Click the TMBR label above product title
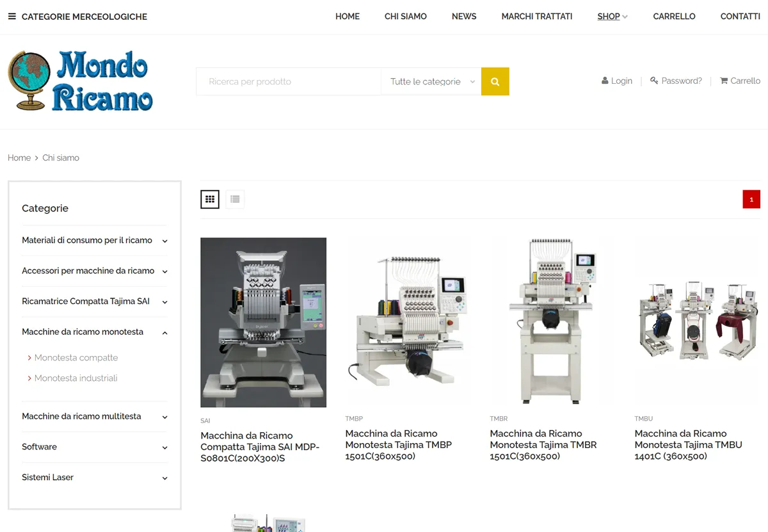 pyautogui.click(x=499, y=419)
